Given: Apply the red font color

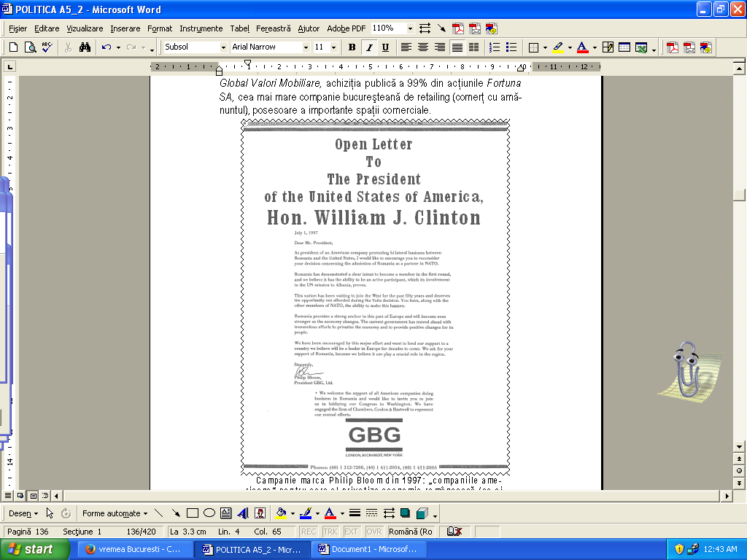Looking at the screenshot, I should tap(582, 47).
